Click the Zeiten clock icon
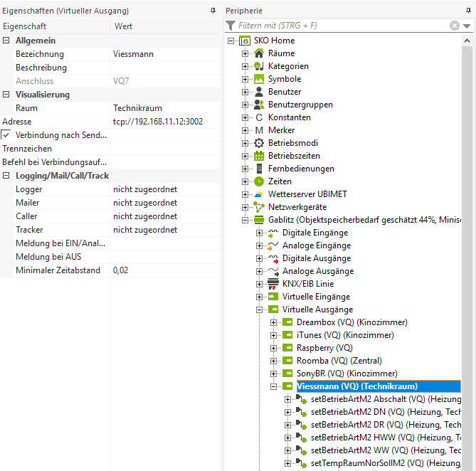This screenshot has width=476, height=471. (x=259, y=181)
